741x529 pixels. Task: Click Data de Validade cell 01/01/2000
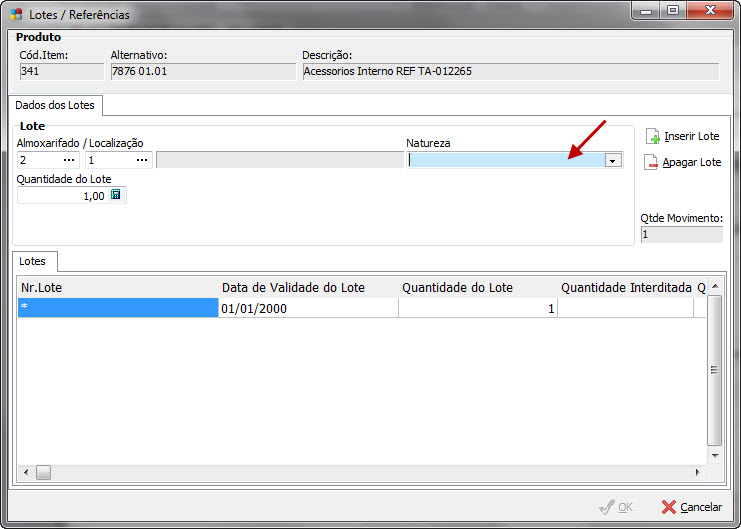(308, 309)
